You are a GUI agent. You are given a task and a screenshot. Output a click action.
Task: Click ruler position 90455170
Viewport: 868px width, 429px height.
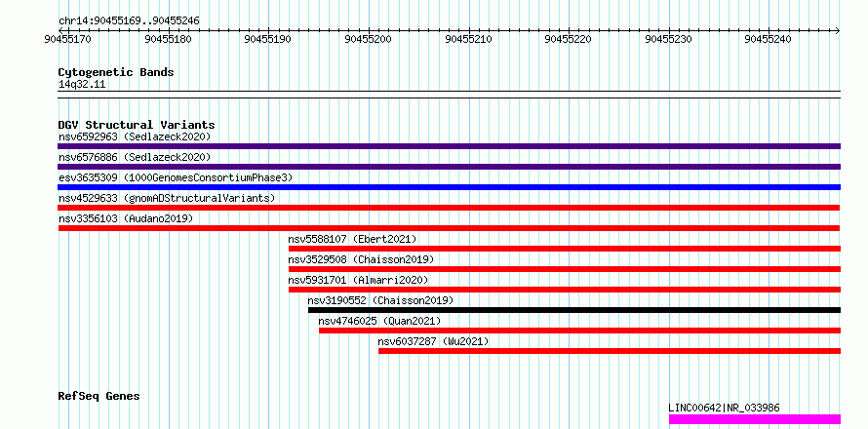point(68,39)
